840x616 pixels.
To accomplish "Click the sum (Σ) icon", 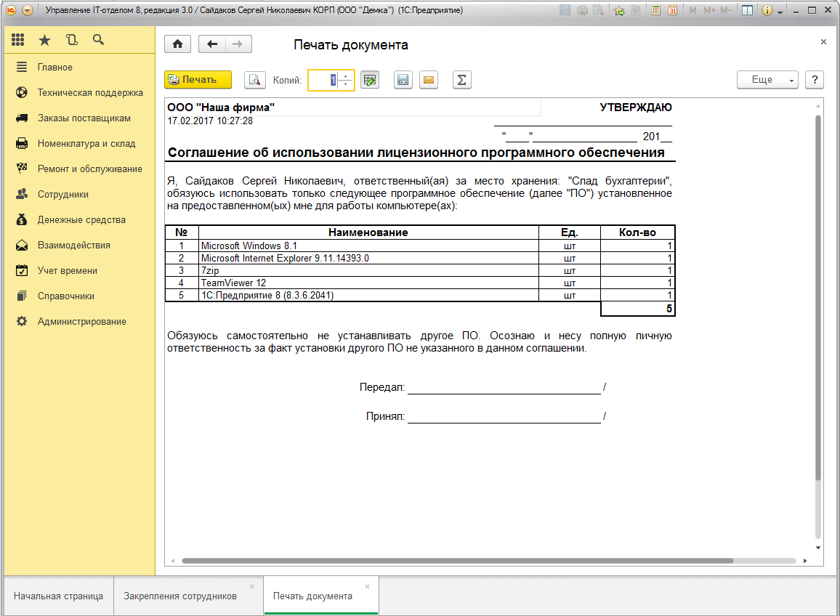I will pyautogui.click(x=461, y=80).
